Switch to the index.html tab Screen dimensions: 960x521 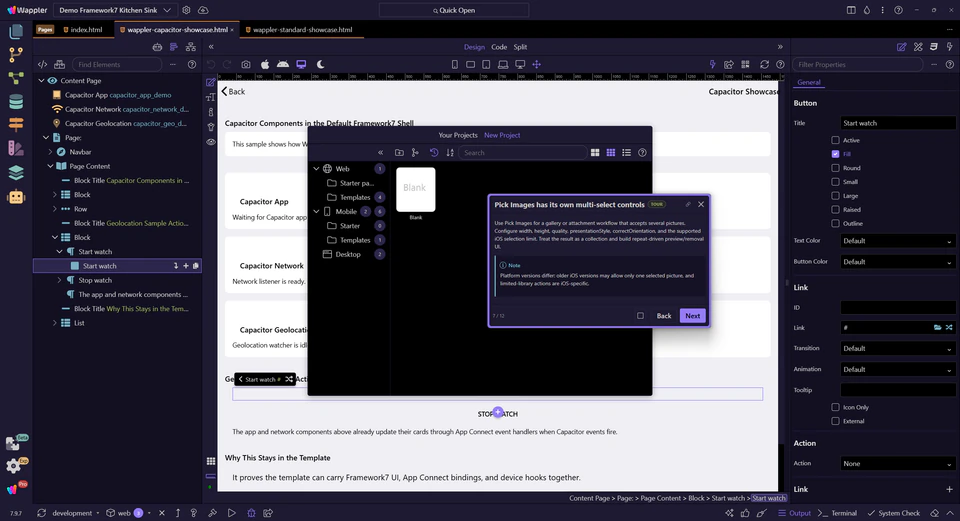coord(83,30)
